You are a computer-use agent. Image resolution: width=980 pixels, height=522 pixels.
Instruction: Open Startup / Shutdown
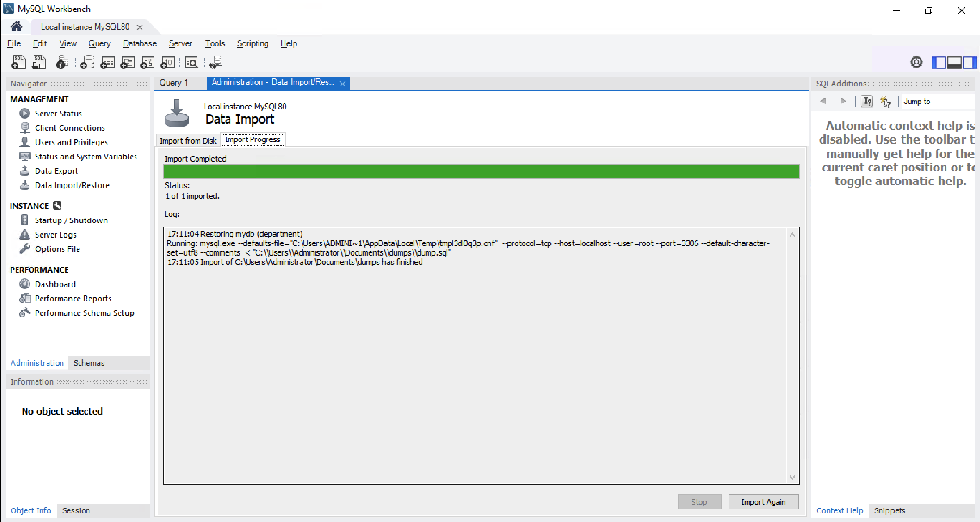coord(71,221)
